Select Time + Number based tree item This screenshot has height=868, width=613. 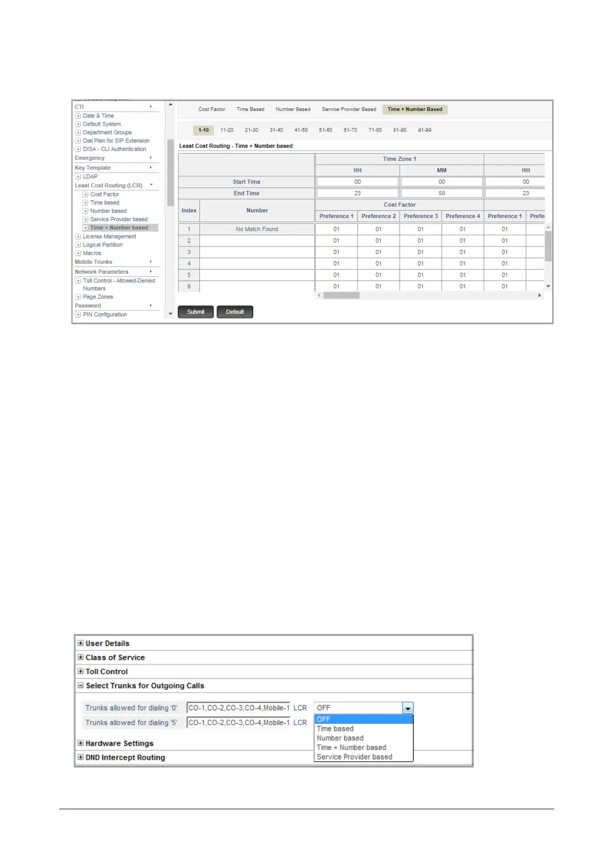[119, 227]
